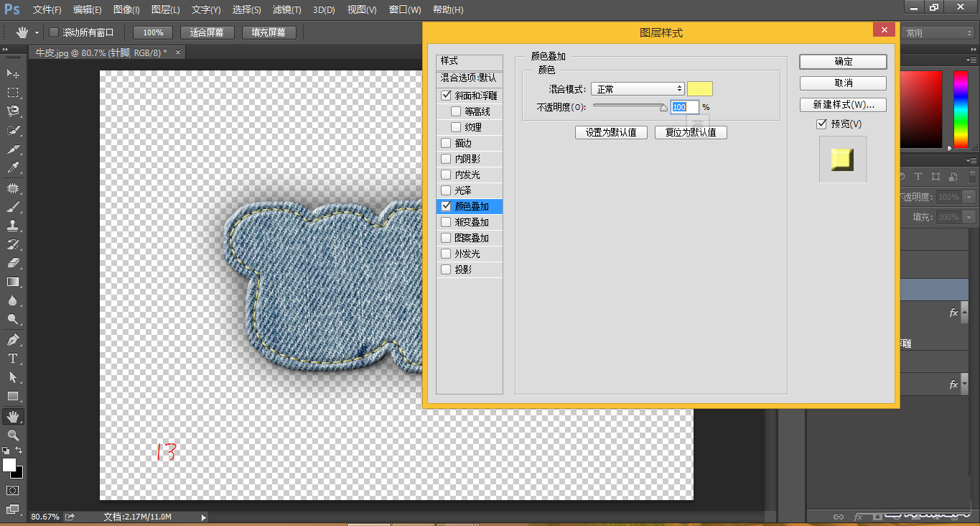Viewport: 980px width, 526px height.
Task: Toggle the 滚动所有窗口 option
Action: tap(54, 32)
